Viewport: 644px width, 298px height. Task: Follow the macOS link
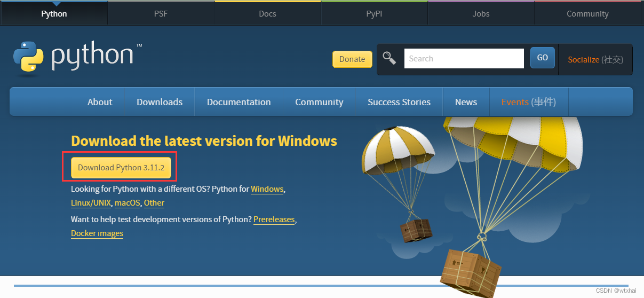(127, 203)
